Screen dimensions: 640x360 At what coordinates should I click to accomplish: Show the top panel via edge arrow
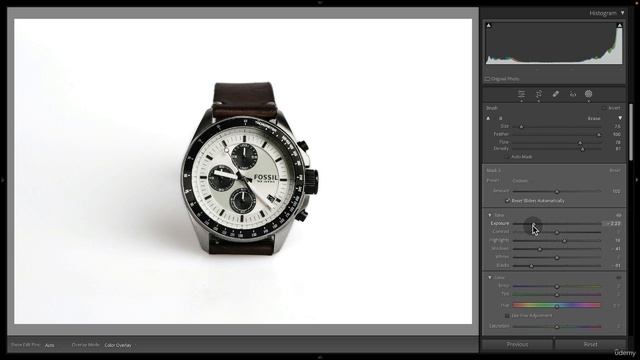pos(320,2)
